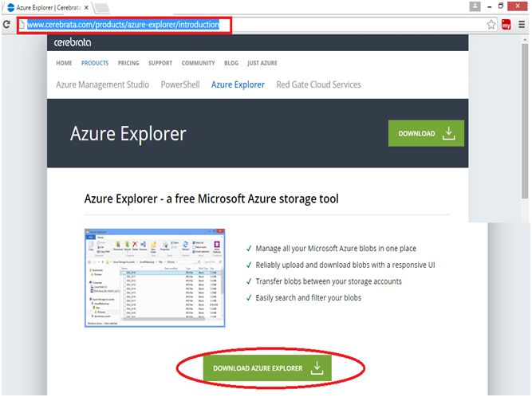
Task: Click the user profile icon in title bar
Action: (475, 6)
